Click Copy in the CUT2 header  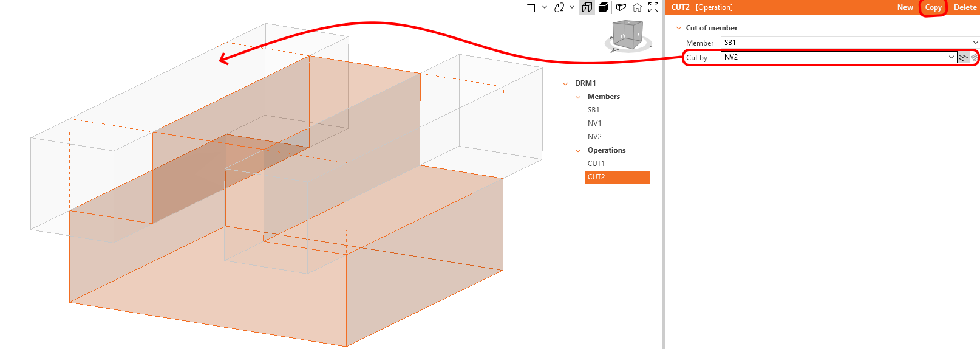coord(933,7)
